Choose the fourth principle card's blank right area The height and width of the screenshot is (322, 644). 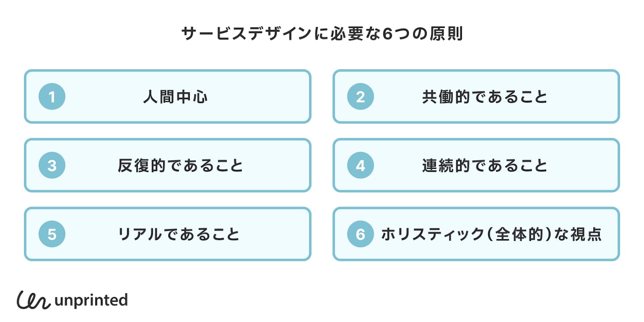coord(588,166)
